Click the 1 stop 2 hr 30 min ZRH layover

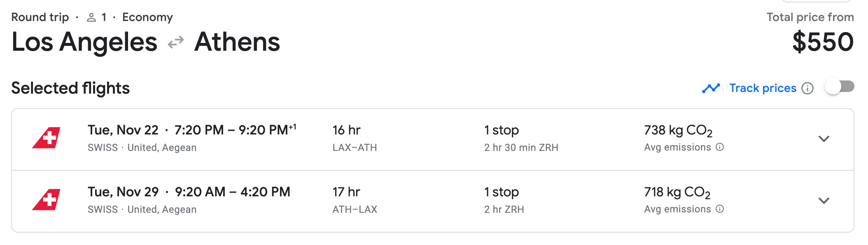[521, 139]
